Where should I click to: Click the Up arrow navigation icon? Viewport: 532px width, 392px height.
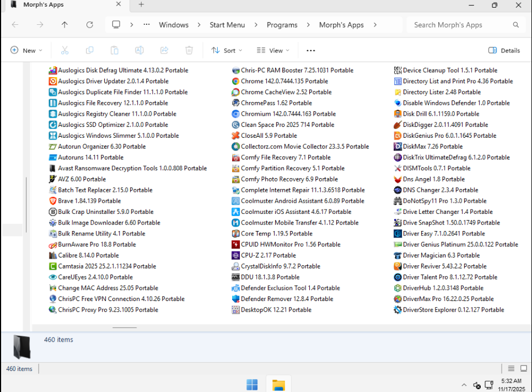pyautogui.click(x=65, y=25)
